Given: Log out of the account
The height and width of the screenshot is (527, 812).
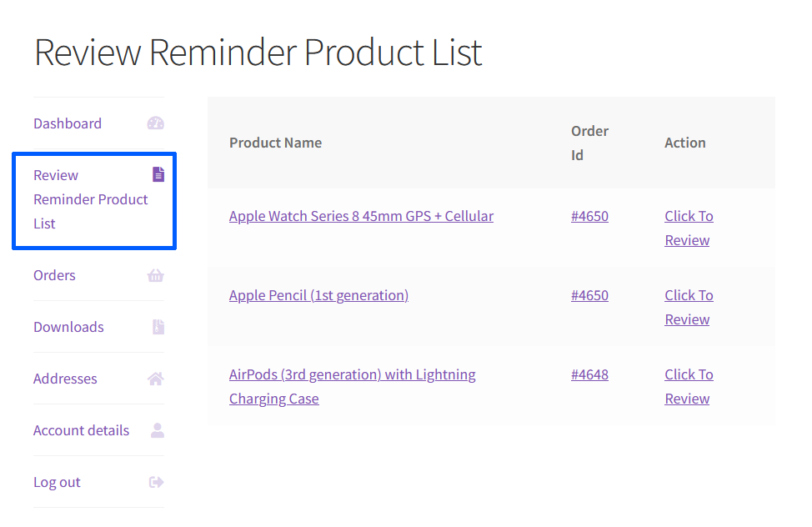Looking at the screenshot, I should coord(57,481).
